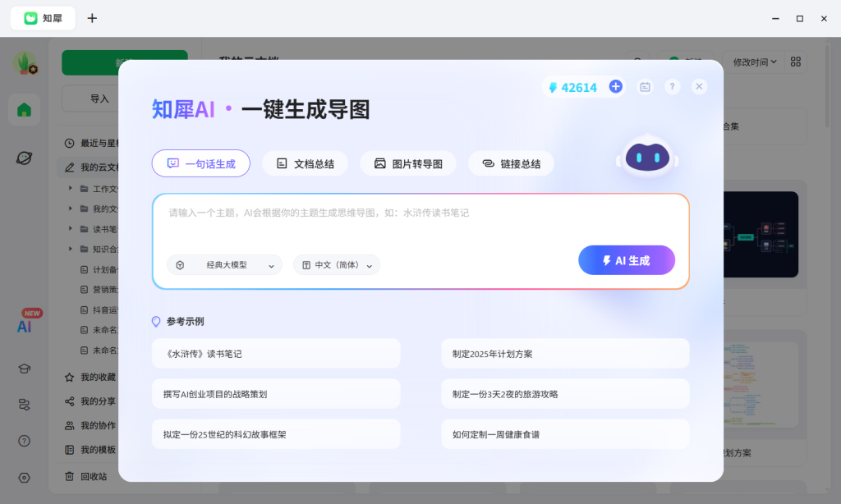Image resolution: width=841 pixels, height=504 pixels.
Task: Open the hexagon settings sidebar icon
Action: (24, 477)
